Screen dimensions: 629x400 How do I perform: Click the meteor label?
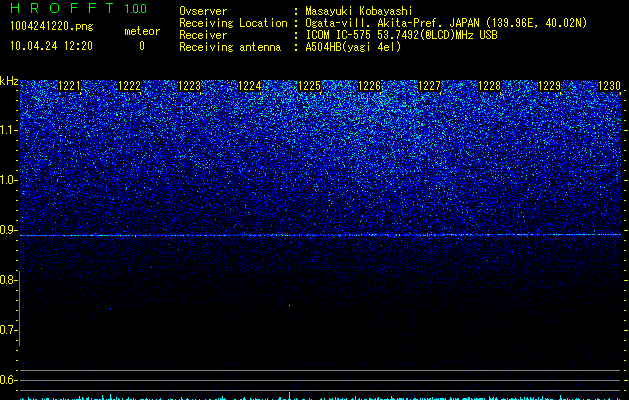pos(142,31)
